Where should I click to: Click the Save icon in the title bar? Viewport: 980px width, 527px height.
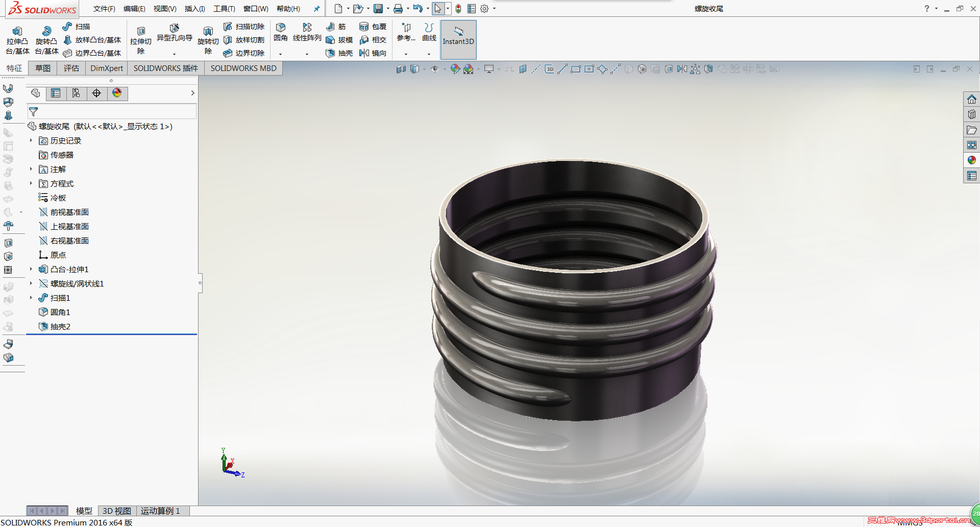(x=378, y=9)
